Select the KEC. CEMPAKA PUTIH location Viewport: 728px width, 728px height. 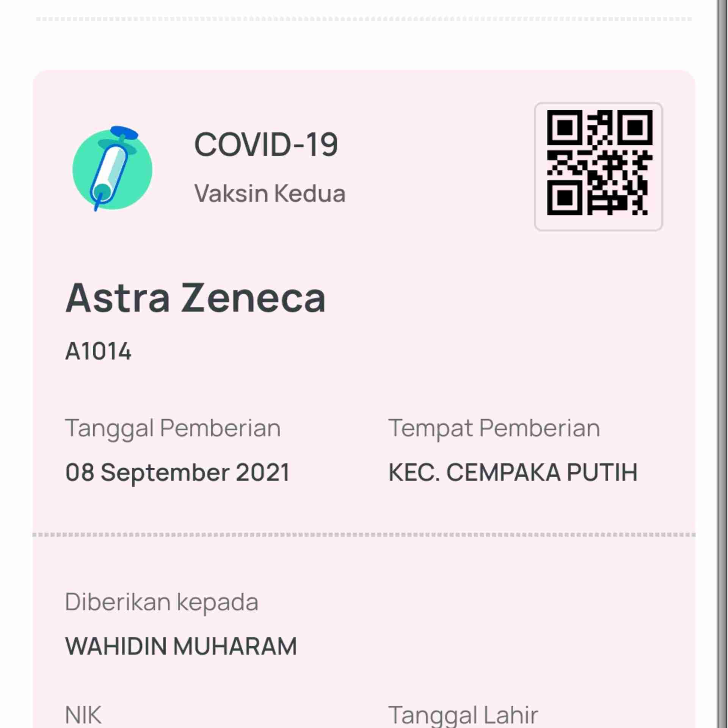coord(513,472)
